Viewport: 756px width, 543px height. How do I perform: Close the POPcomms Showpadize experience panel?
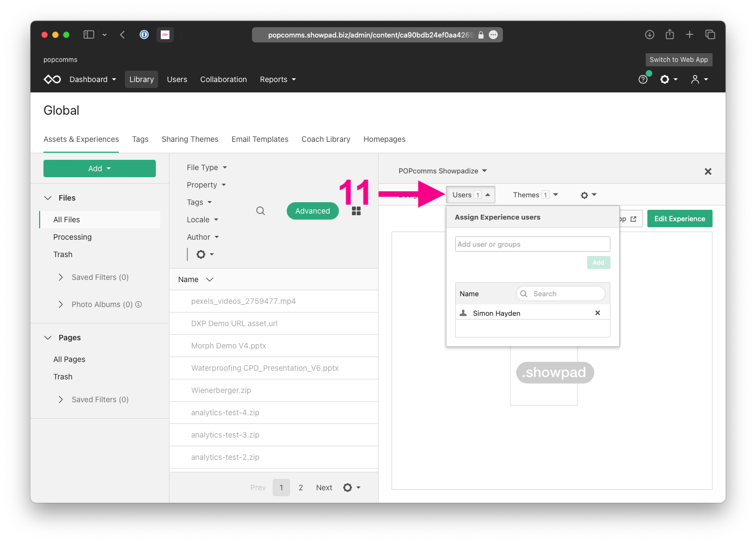pos(708,171)
